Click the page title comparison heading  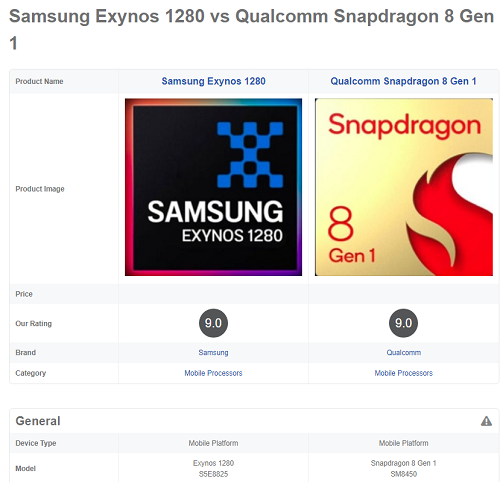coord(251,29)
